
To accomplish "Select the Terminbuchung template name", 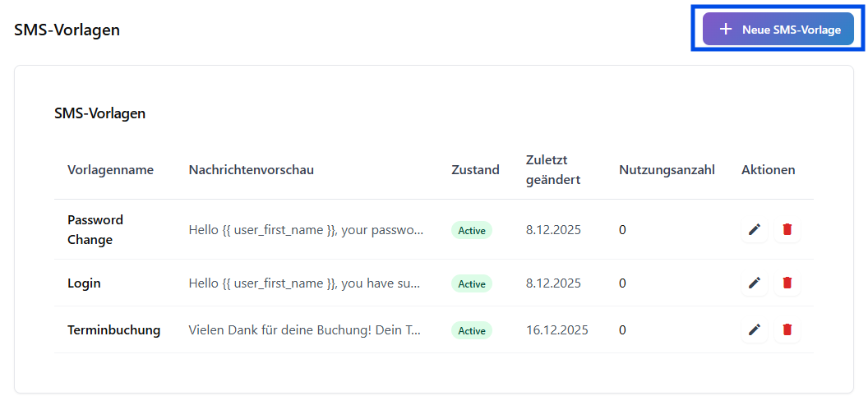I will [x=113, y=330].
